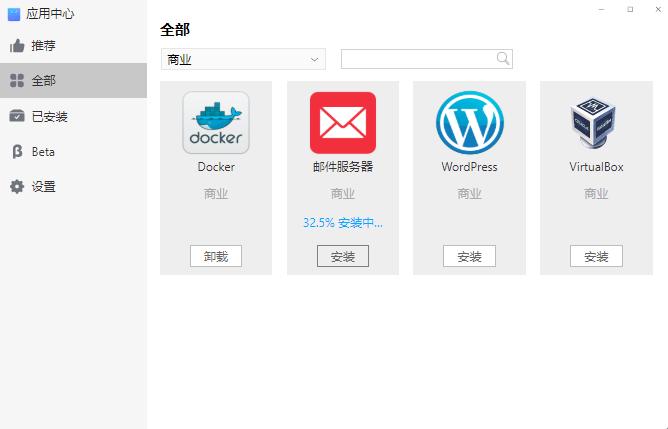Click 卸载 under Docker
The height and width of the screenshot is (429, 668).
click(x=216, y=256)
